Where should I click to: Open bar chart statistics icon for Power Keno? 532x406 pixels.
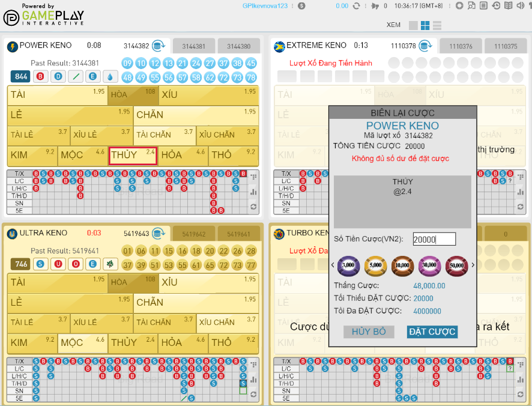(x=253, y=192)
